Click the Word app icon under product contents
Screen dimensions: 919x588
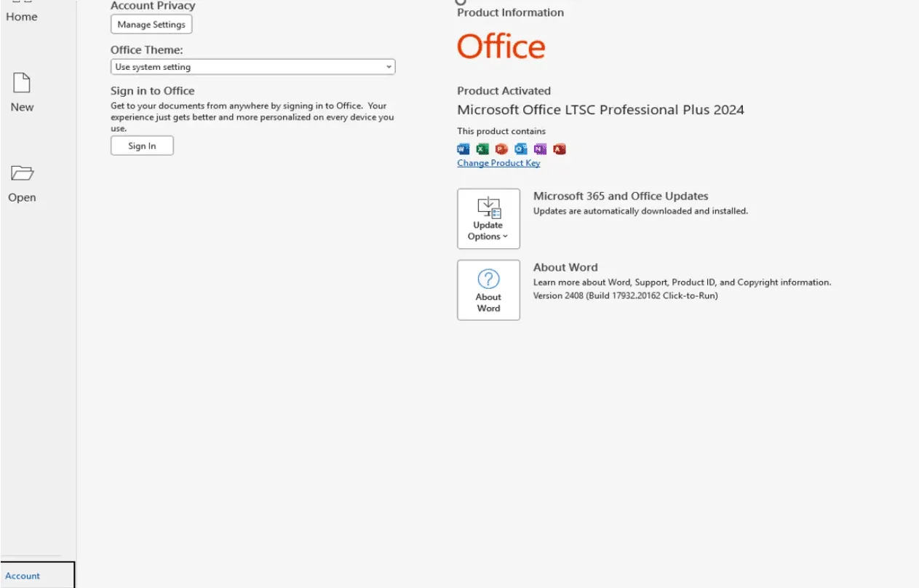[464, 149]
